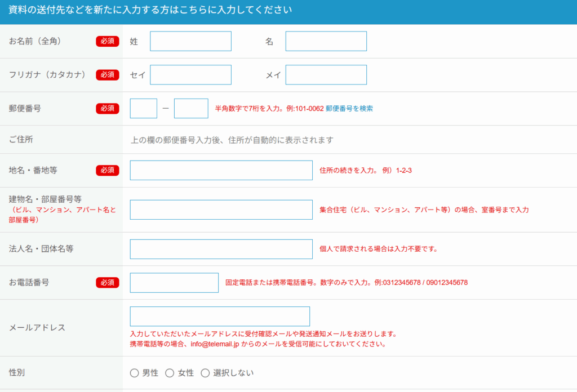Click the 姓 (last name) input field
This screenshot has height=392, width=577.
click(x=190, y=41)
